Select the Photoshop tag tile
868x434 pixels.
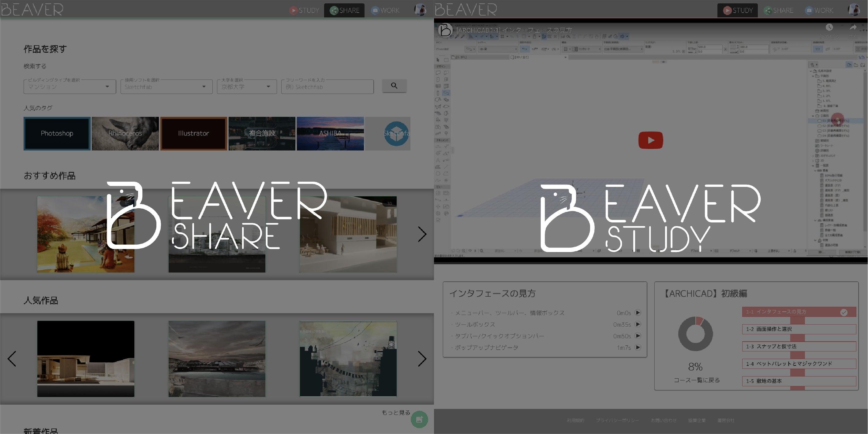[x=57, y=133]
